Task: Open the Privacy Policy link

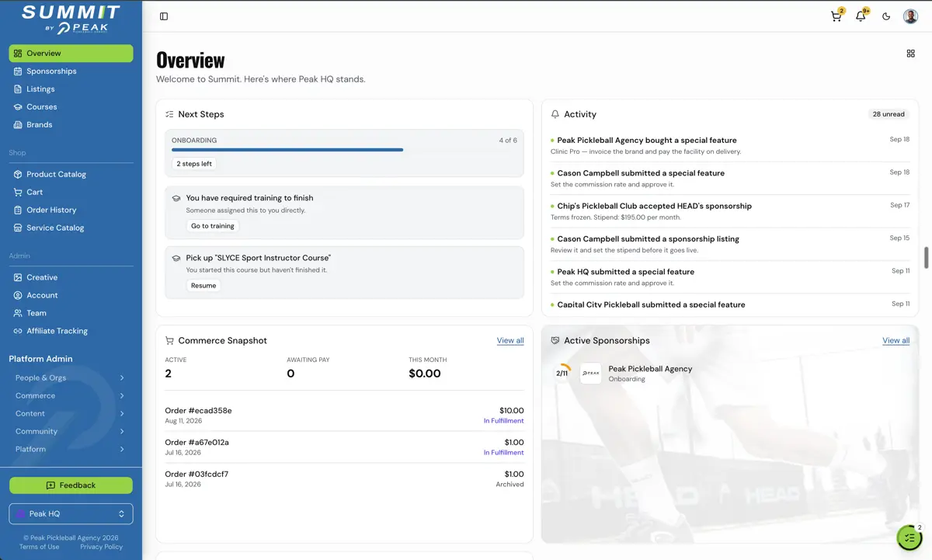Action: pos(101,547)
